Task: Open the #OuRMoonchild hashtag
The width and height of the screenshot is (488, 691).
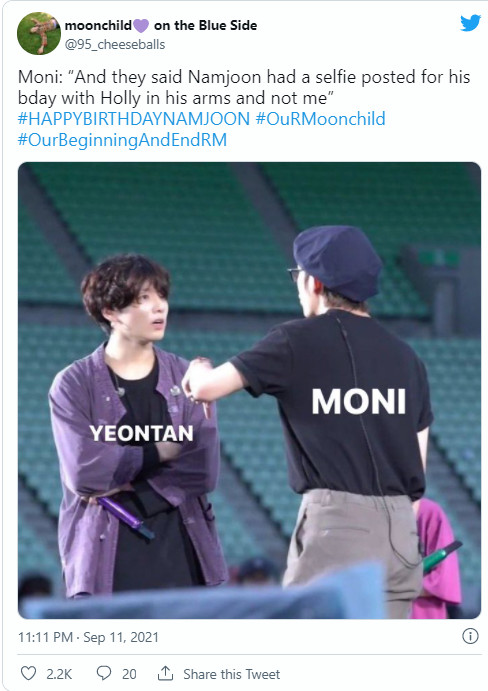Action: tap(320, 119)
